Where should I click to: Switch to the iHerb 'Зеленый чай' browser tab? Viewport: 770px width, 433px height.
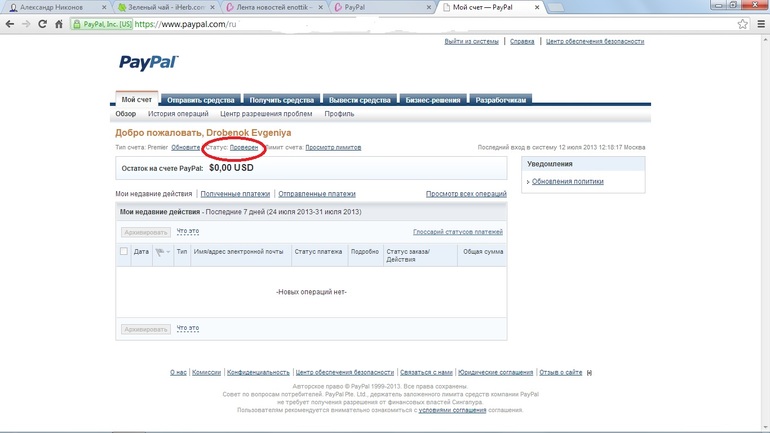click(160, 7)
